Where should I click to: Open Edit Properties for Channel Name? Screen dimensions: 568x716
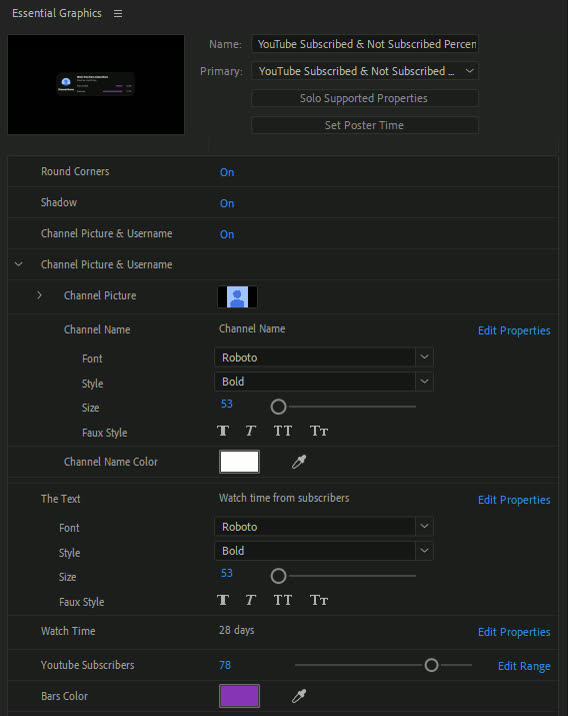(x=514, y=331)
